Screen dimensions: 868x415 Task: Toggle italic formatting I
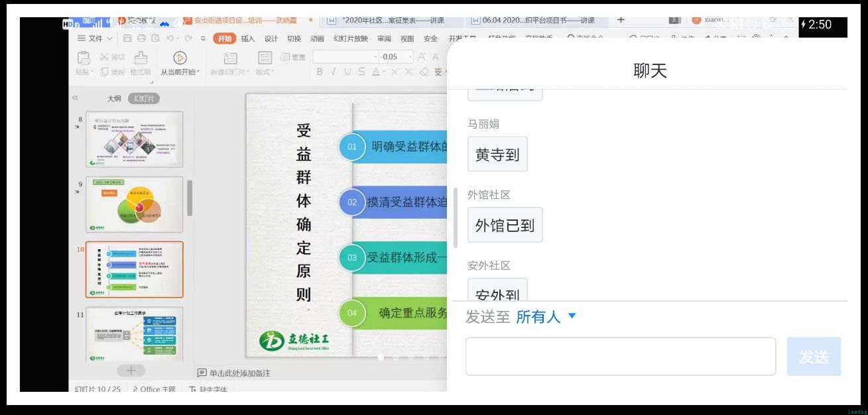pyautogui.click(x=334, y=72)
